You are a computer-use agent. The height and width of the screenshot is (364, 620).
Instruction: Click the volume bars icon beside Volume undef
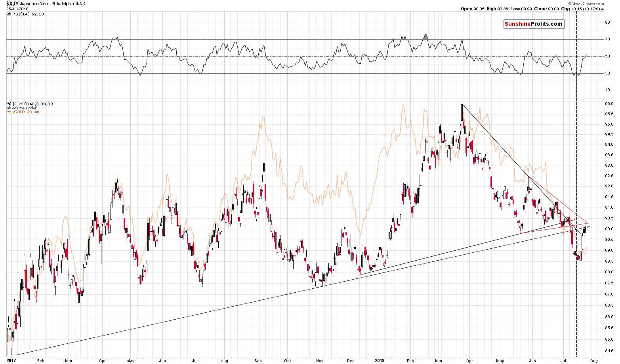click(9, 108)
